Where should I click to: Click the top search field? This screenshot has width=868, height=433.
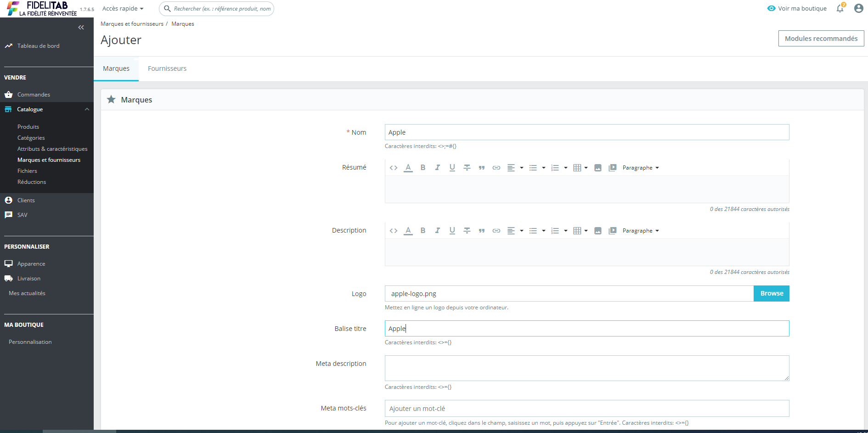click(x=216, y=9)
